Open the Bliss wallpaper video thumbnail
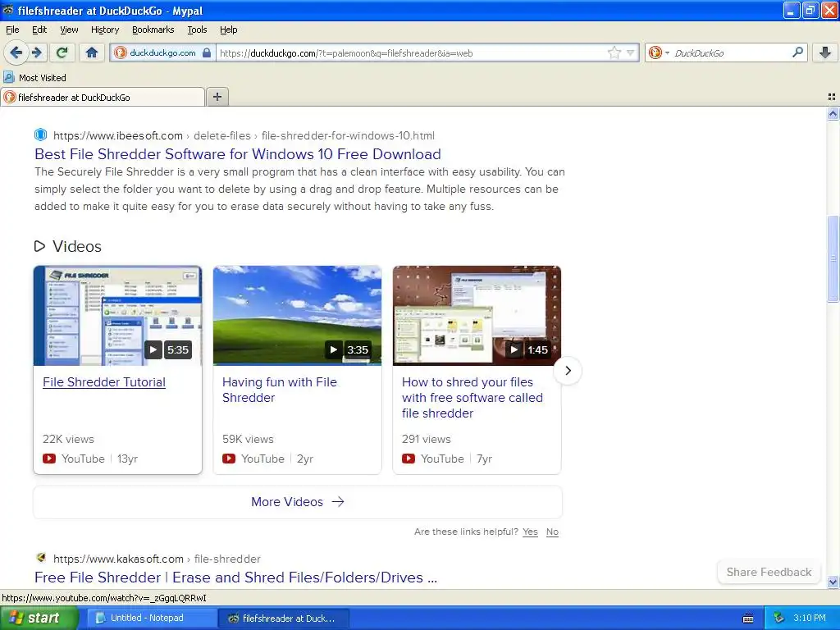The image size is (840, 630). [x=297, y=316]
